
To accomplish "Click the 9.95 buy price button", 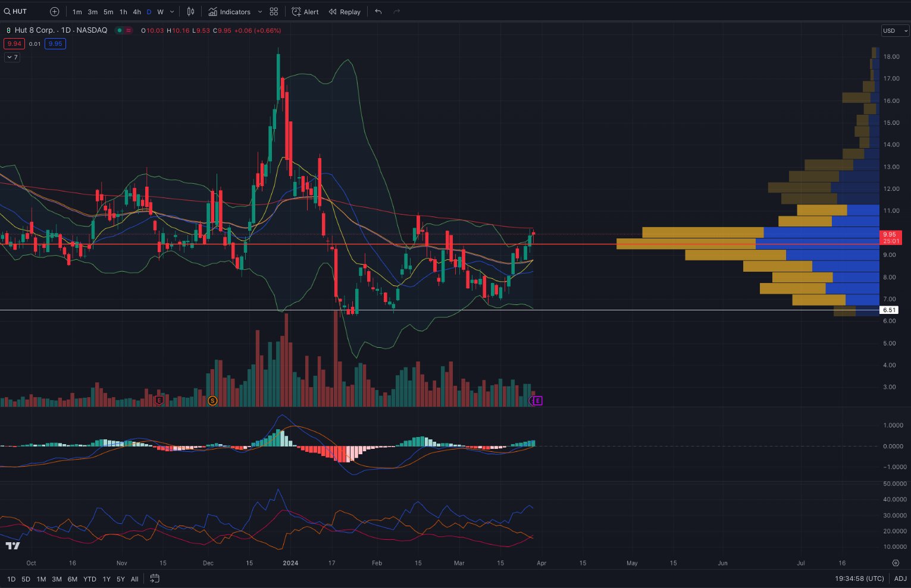I will pos(55,43).
